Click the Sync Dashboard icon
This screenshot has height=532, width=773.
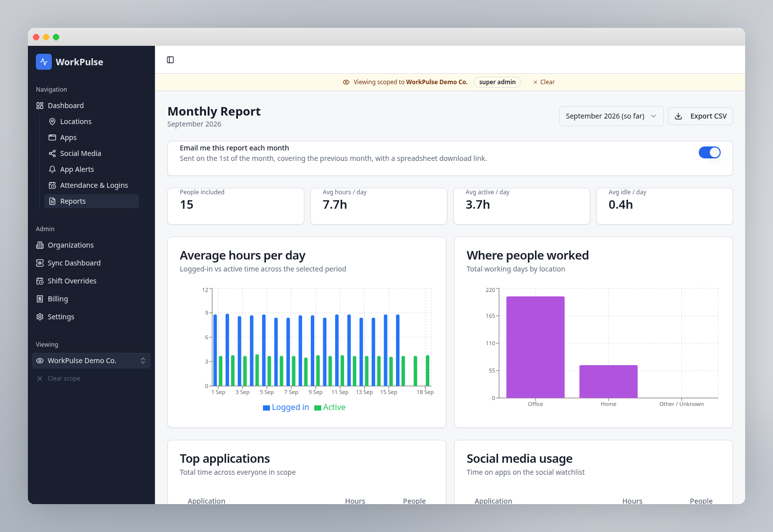click(40, 263)
